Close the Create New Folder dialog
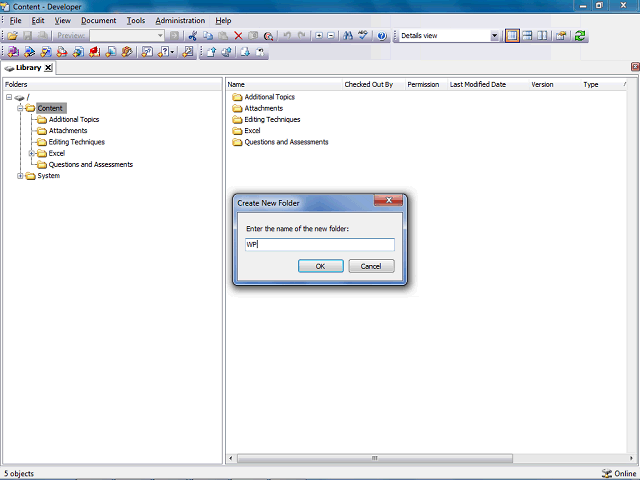Screen dimensions: 640x480 [x=388, y=200]
